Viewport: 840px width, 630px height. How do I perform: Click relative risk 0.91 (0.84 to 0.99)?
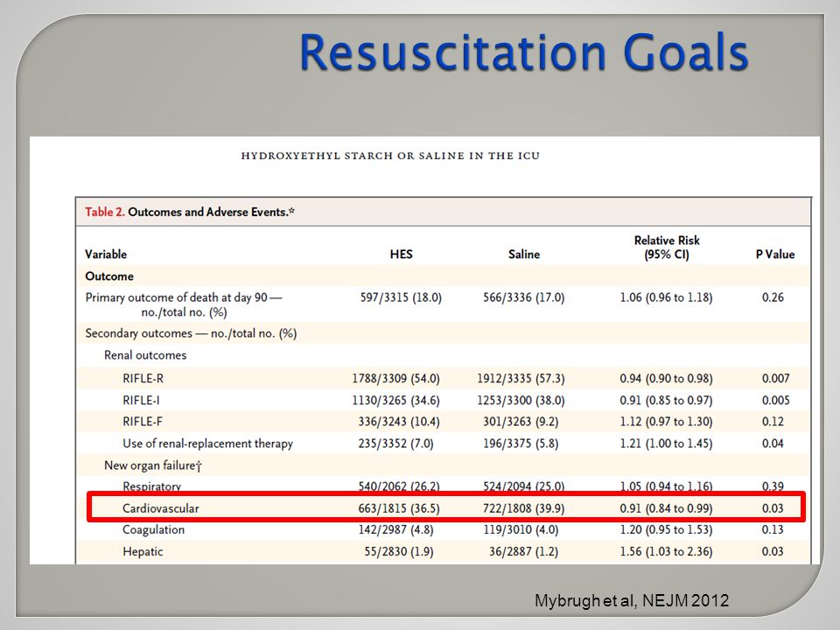pos(666,508)
